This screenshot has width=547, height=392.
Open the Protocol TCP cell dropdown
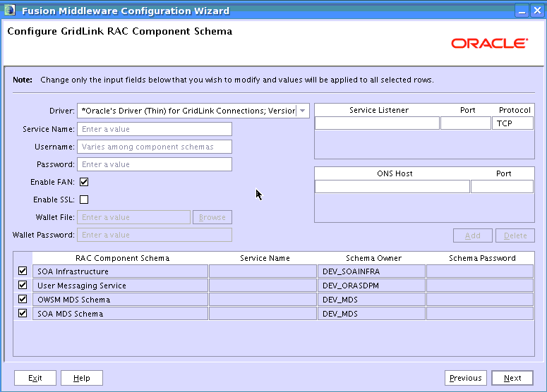[x=512, y=123]
